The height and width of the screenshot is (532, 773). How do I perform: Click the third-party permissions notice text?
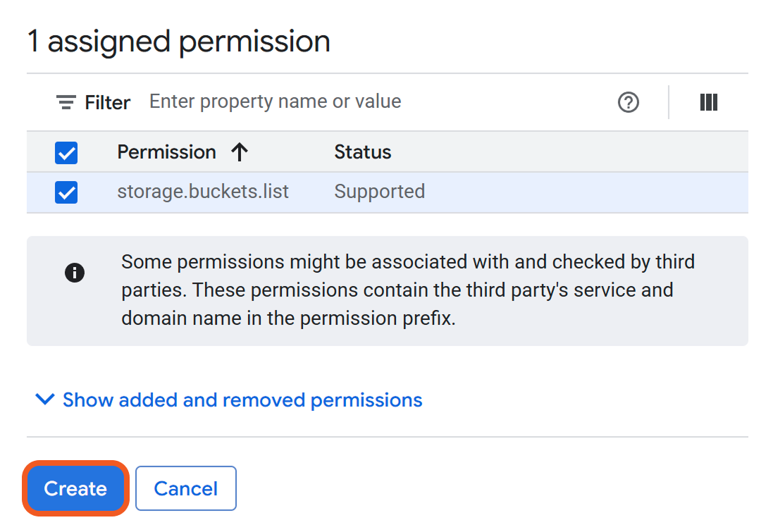tap(407, 290)
